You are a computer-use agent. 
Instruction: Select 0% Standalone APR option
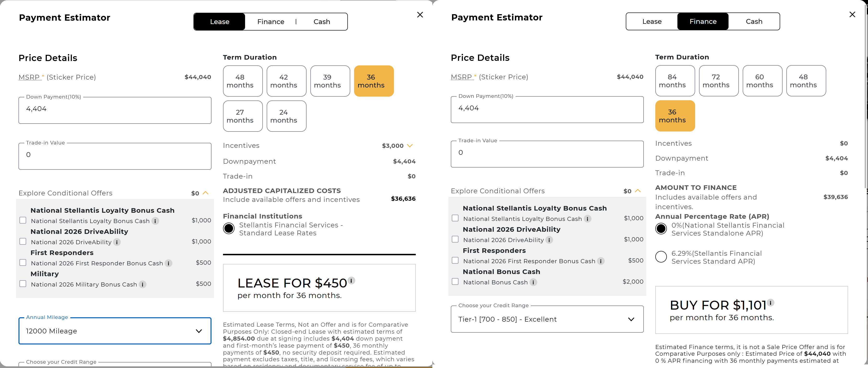661,229
